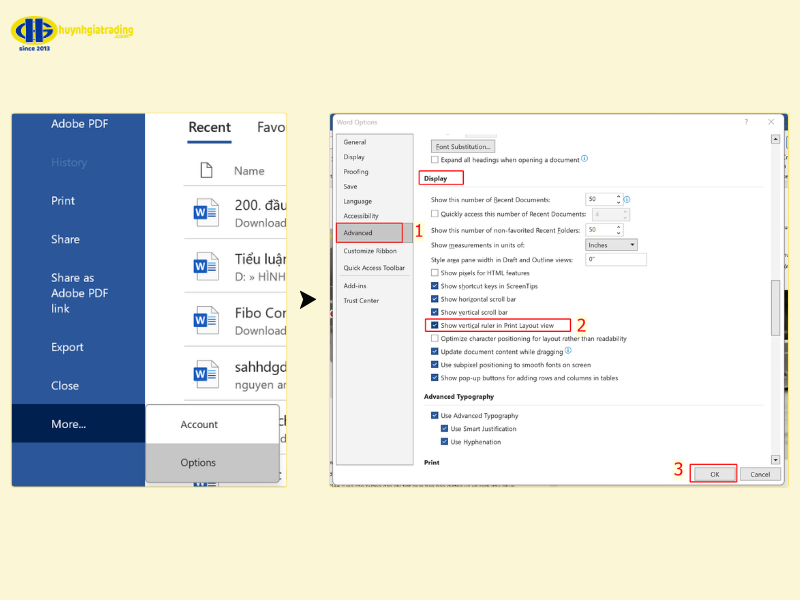Click the file type column header icon
Screen dimensions: 800x600
click(206, 170)
